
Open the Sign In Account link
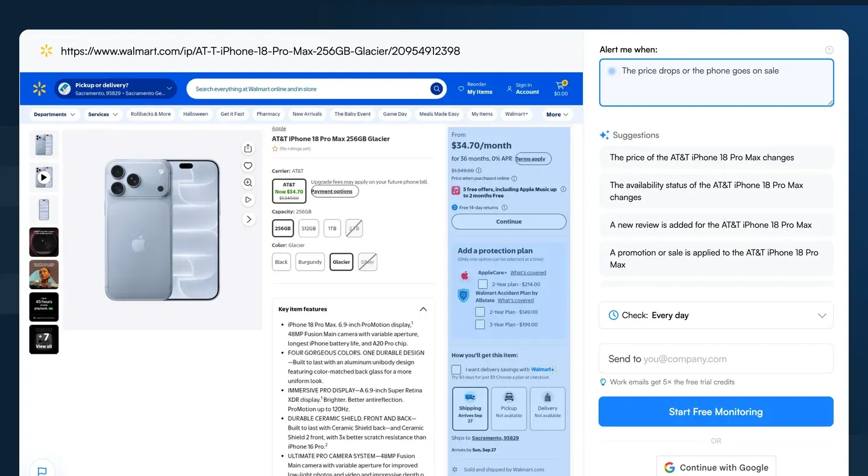[x=523, y=89]
